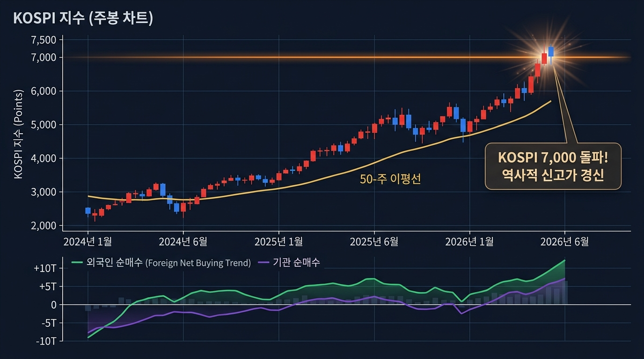The height and width of the screenshot is (359, 644).
Task: Click the 'KOSPI 지수 (Points)' axis title
Action: pos(19,133)
